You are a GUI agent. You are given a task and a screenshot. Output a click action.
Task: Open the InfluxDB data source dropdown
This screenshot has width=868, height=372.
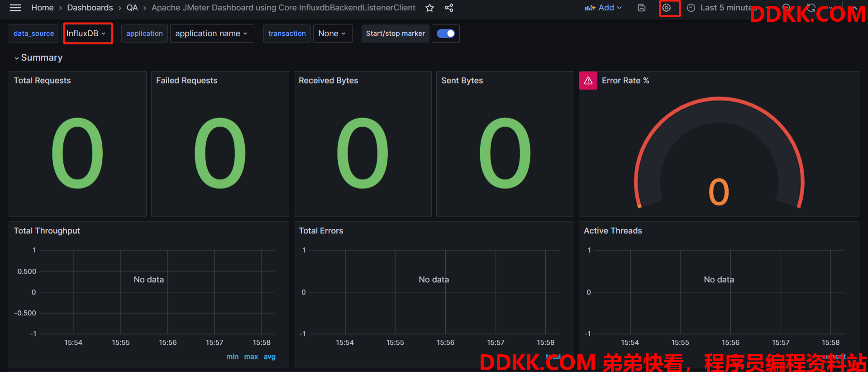pos(86,34)
